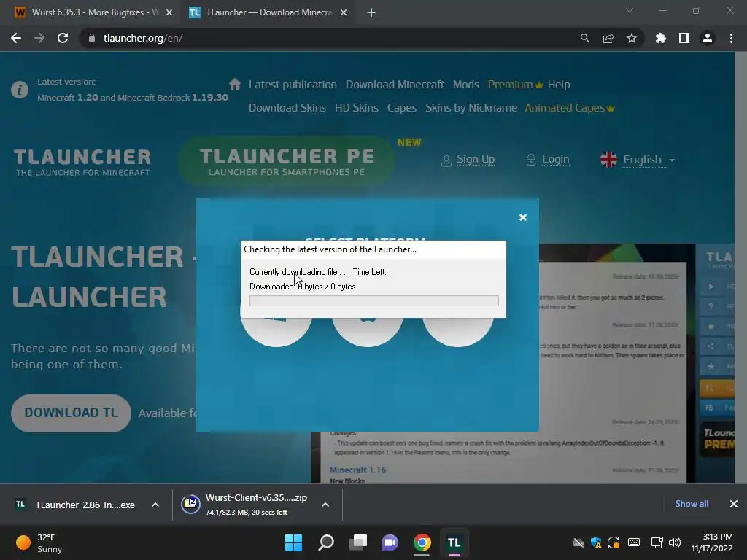Open Task View on the taskbar

click(357, 542)
